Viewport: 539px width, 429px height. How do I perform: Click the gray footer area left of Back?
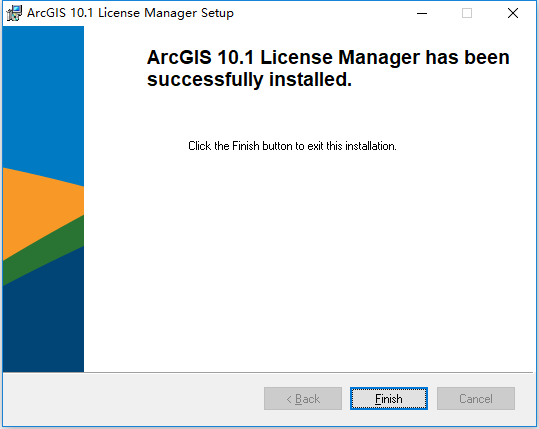[133, 399]
